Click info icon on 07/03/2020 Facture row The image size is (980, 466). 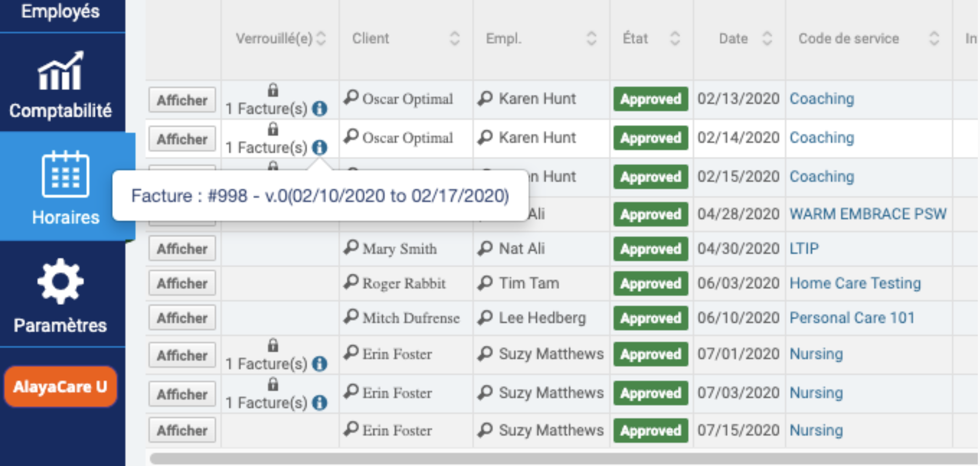(319, 403)
